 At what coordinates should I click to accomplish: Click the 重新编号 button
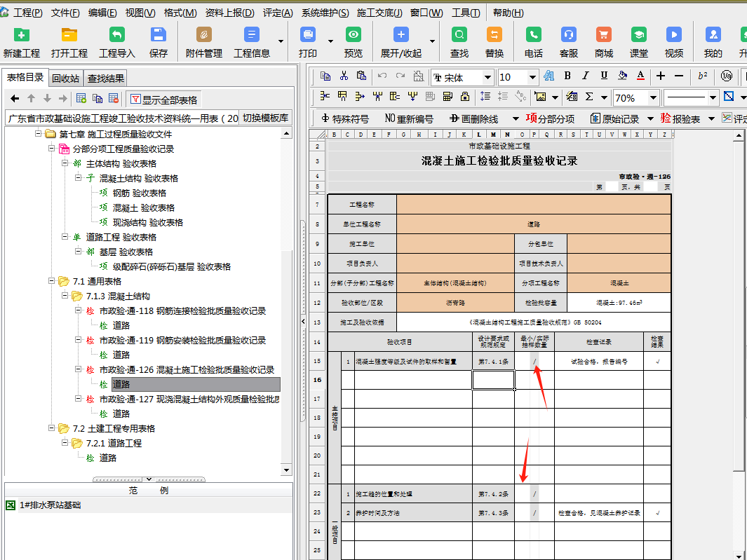(x=409, y=118)
